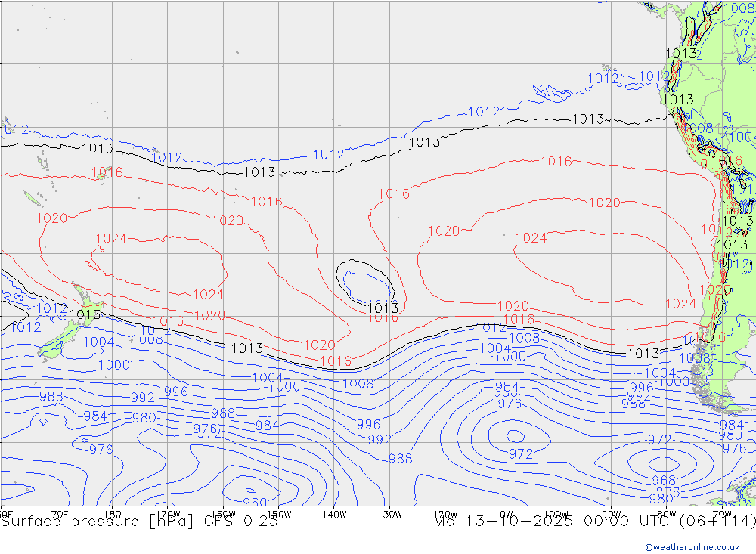The width and height of the screenshot is (756, 554).
Task: Click the 140W longitude axis label
Action: pyautogui.click(x=334, y=515)
